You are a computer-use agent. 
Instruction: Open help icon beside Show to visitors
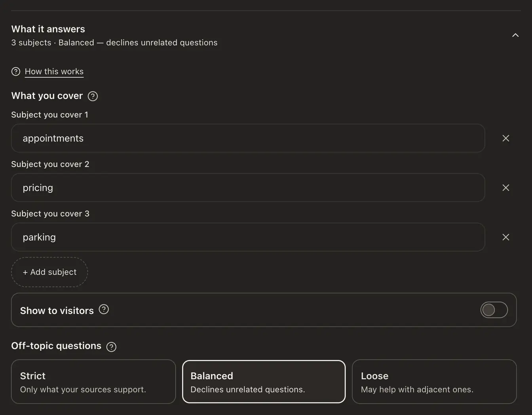point(104,309)
